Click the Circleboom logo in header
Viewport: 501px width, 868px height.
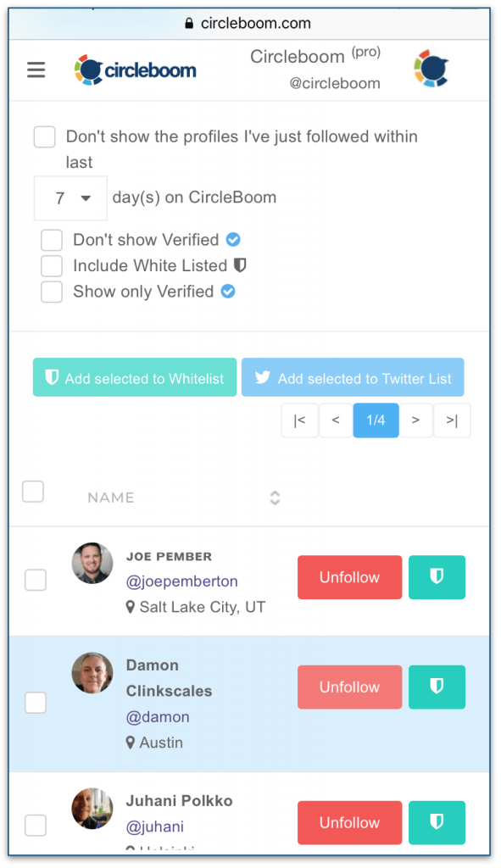coord(136,70)
